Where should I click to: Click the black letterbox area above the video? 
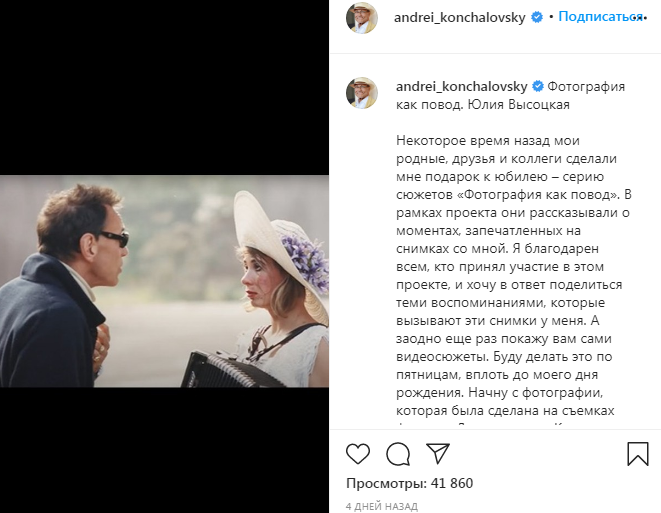point(164,87)
